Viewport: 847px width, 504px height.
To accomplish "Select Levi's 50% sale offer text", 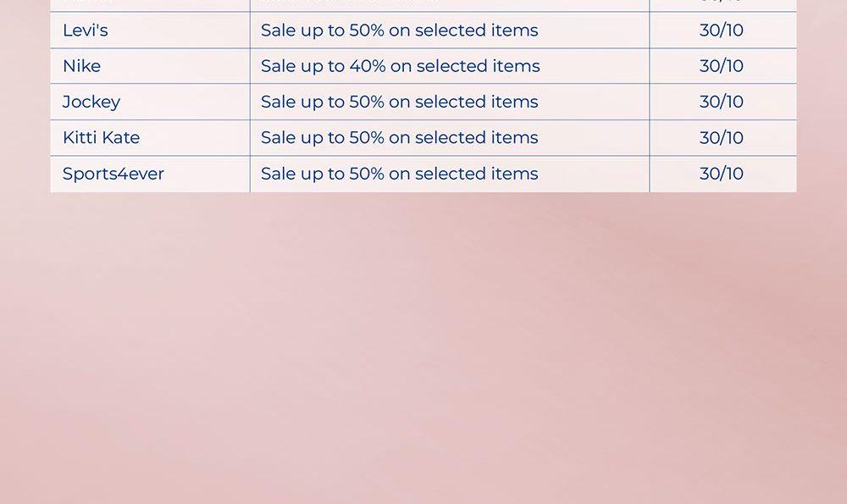I will point(399,30).
